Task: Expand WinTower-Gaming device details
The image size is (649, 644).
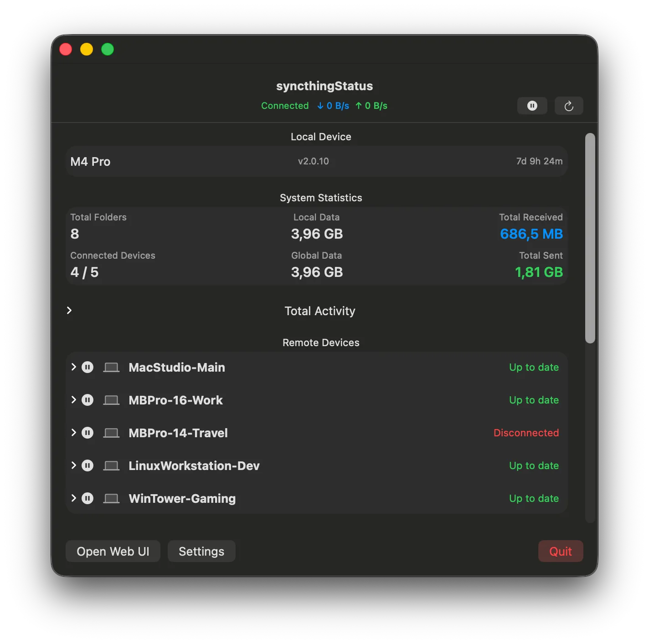Action: pos(73,498)
